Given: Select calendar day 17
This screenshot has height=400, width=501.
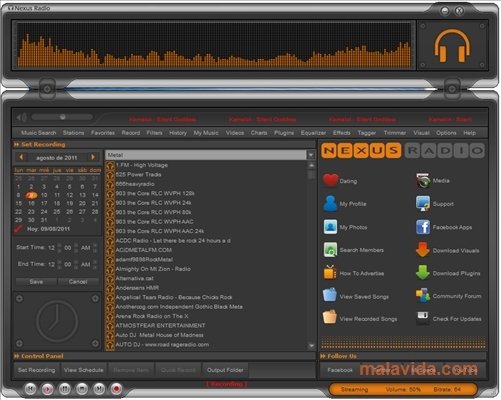Looking at the screenshot, I should point(44,203).
